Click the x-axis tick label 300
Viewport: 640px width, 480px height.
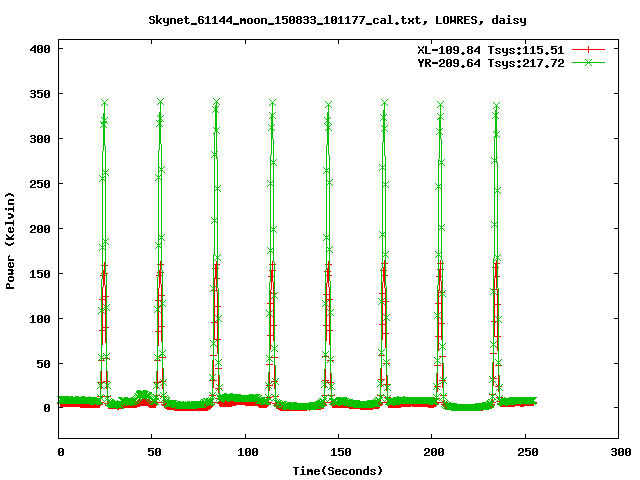[x=621, y=452]
